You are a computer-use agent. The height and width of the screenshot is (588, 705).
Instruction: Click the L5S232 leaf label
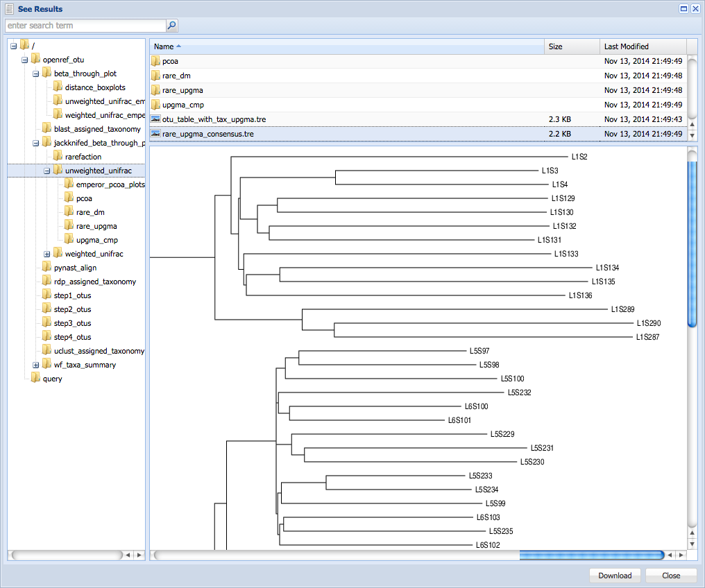pos(519,392)
